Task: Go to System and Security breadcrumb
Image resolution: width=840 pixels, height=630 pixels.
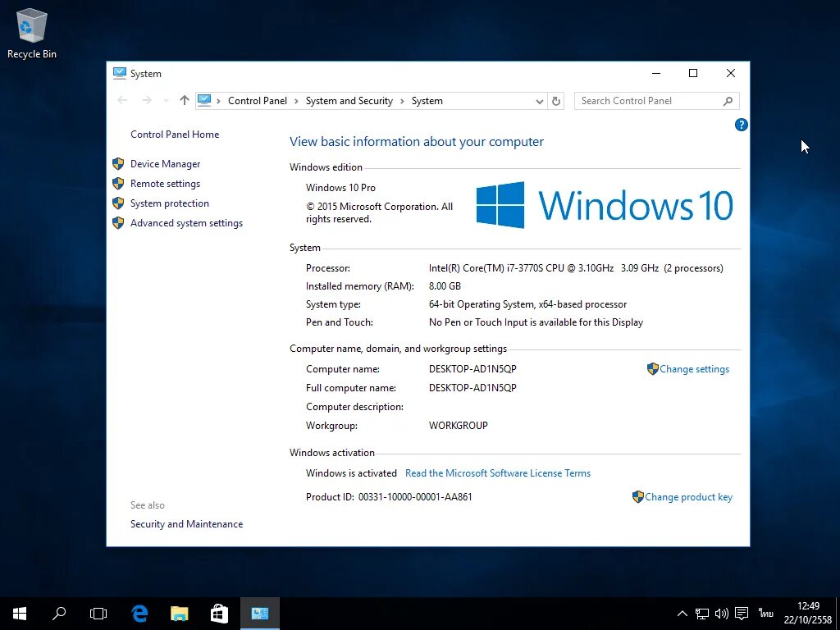Action: click(349, 101)
